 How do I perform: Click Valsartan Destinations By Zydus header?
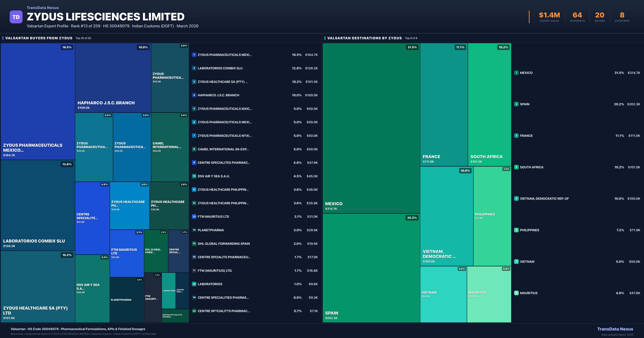coord(364,38)
